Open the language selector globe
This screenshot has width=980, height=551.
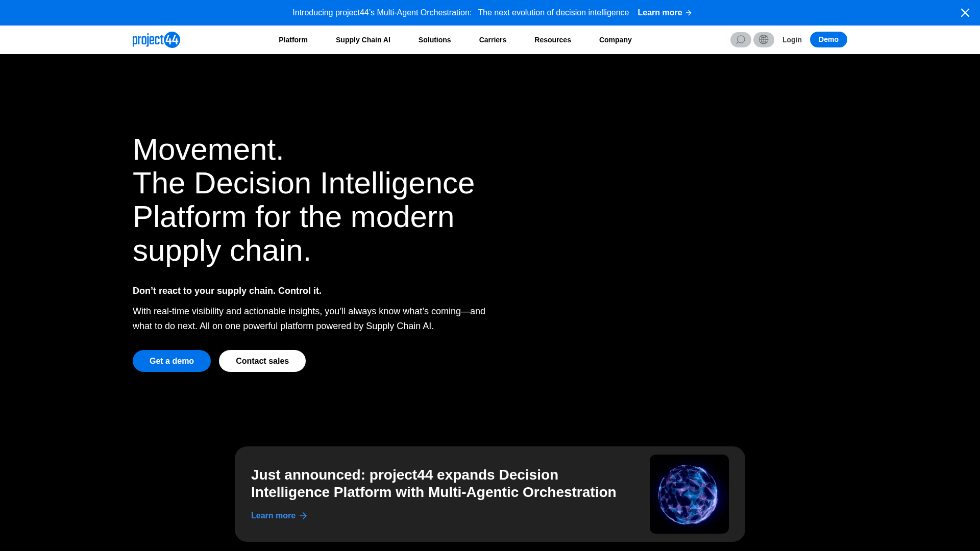[764, 39]
